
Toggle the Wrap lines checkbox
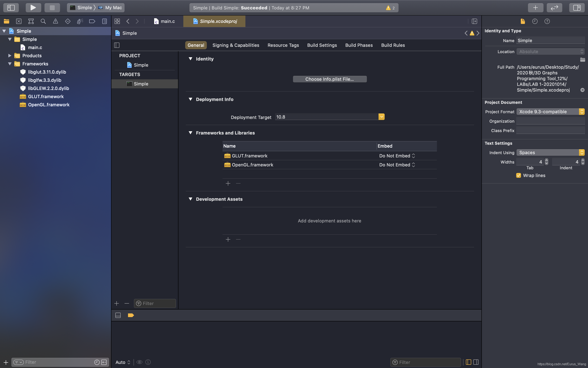click(519, 175)
